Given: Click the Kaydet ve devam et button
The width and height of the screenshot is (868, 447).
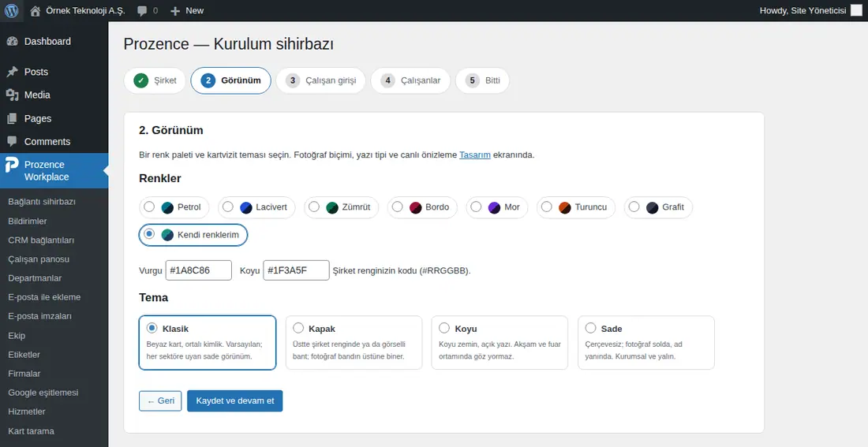Looking at the screenshot, I should coord(234,401).
